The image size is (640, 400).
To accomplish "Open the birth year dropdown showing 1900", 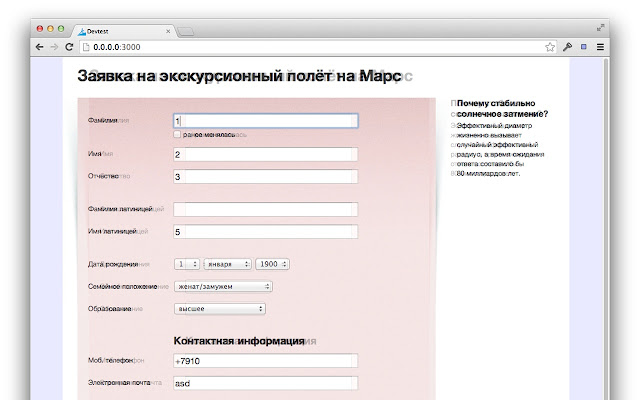I will click(272, 264).
